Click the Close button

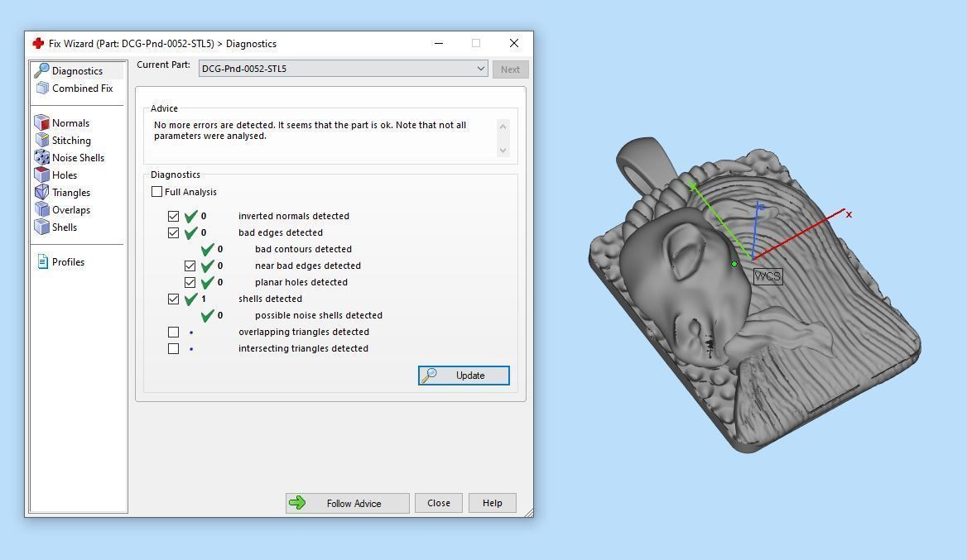tap(439, 503)
